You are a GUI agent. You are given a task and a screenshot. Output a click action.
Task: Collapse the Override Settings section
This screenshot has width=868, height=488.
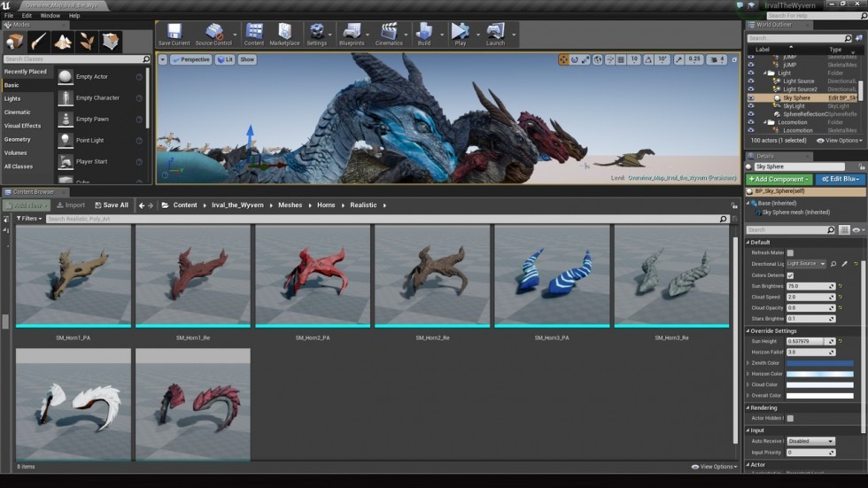[x=748, y=331]
